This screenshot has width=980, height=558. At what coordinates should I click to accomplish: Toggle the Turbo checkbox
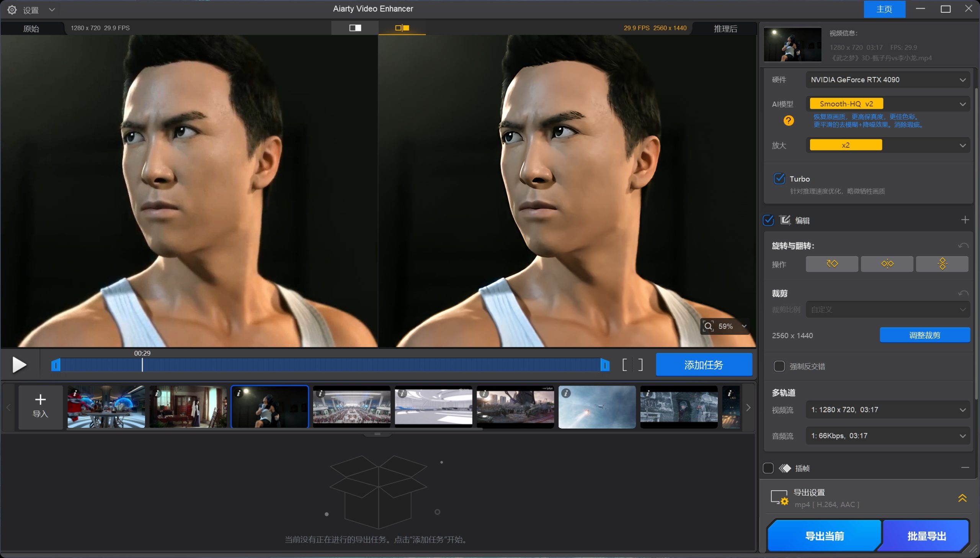(779, 178)
